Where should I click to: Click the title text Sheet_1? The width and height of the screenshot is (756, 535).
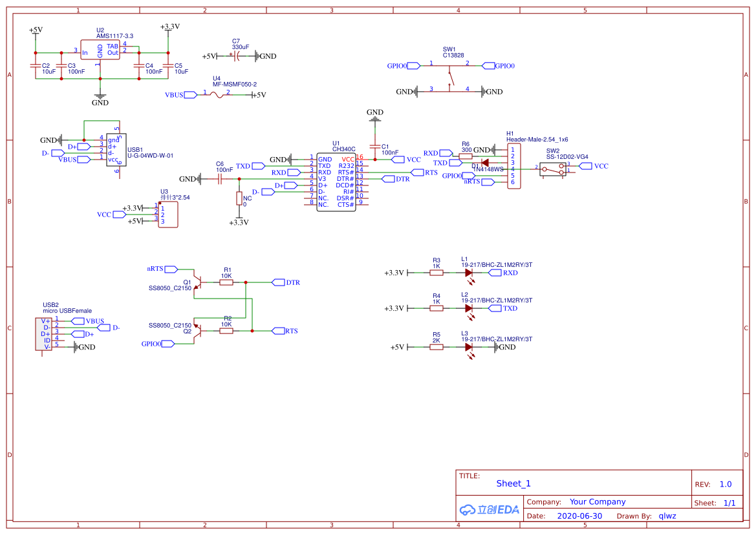pos(513,483)
